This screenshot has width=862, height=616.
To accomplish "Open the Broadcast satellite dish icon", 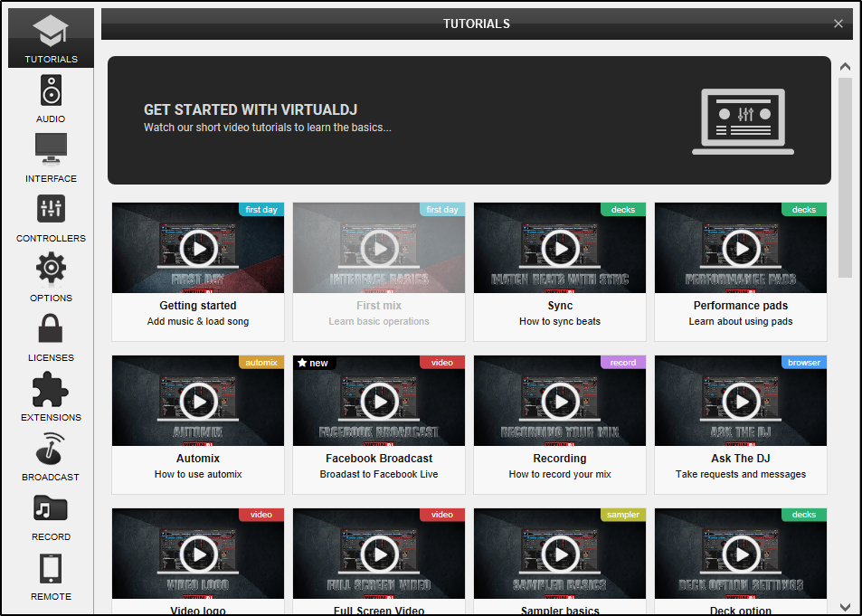I will click(51, 449).
